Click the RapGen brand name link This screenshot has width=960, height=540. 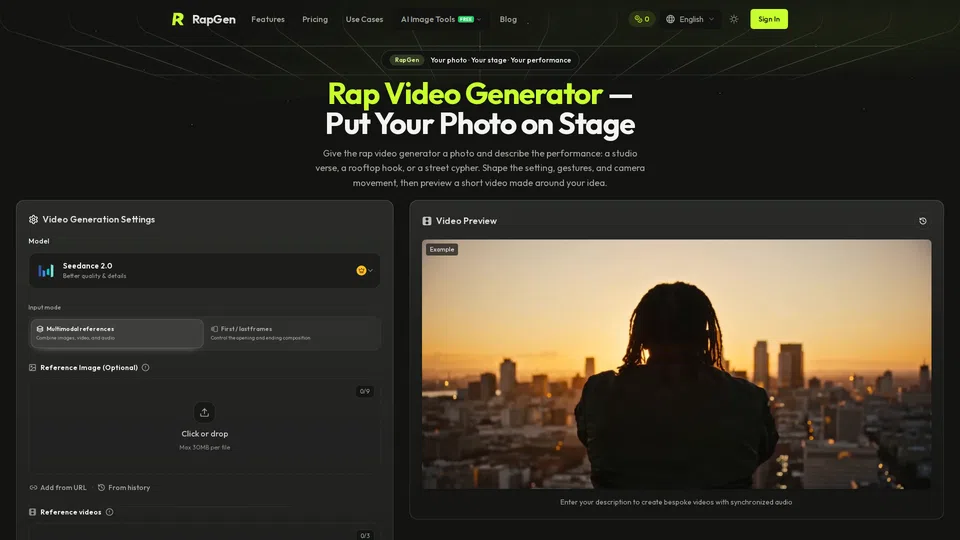214,19
